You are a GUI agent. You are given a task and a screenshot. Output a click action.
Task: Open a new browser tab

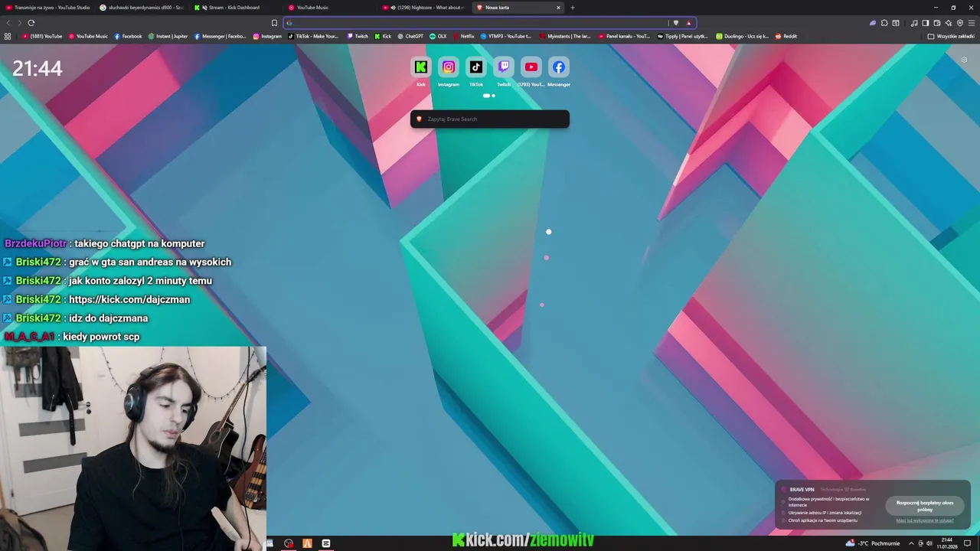[x=573, y=8]
